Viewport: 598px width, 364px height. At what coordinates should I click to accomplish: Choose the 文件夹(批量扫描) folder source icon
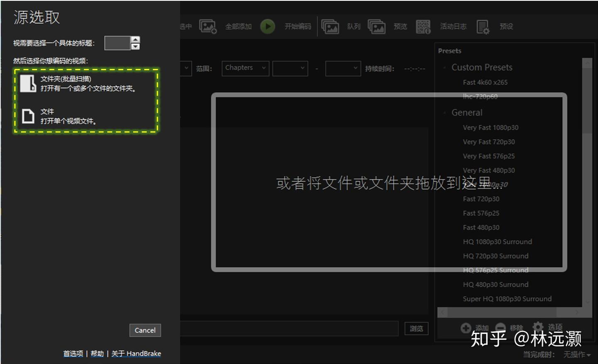[x=28, y=83]
